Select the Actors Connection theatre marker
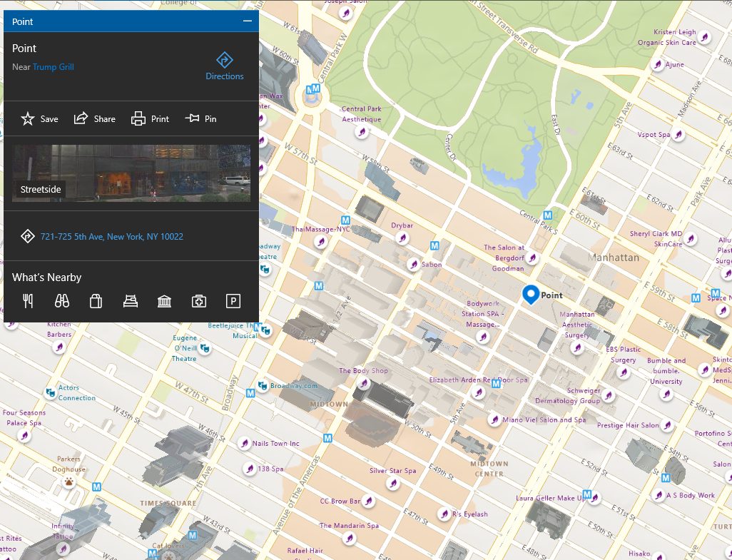The height and width of the screenshot is (560, 732). click(x=51, y=392)
